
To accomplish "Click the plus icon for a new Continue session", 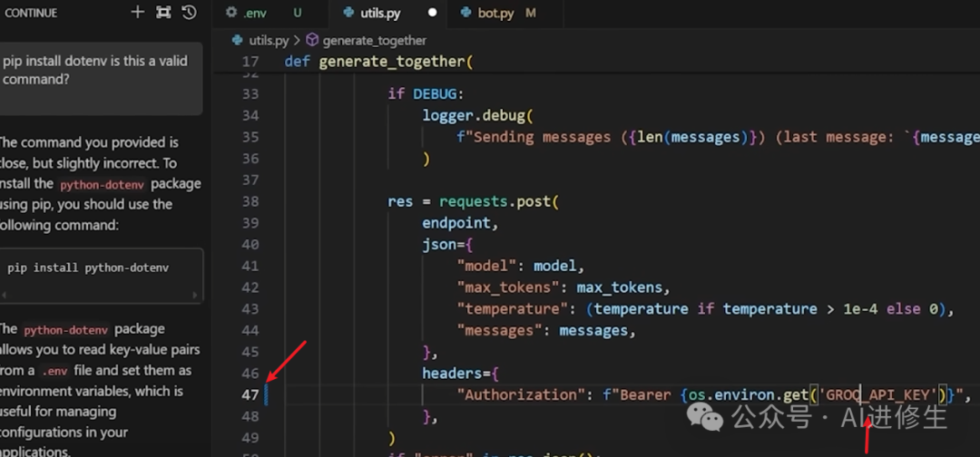I will click(138, 13).
